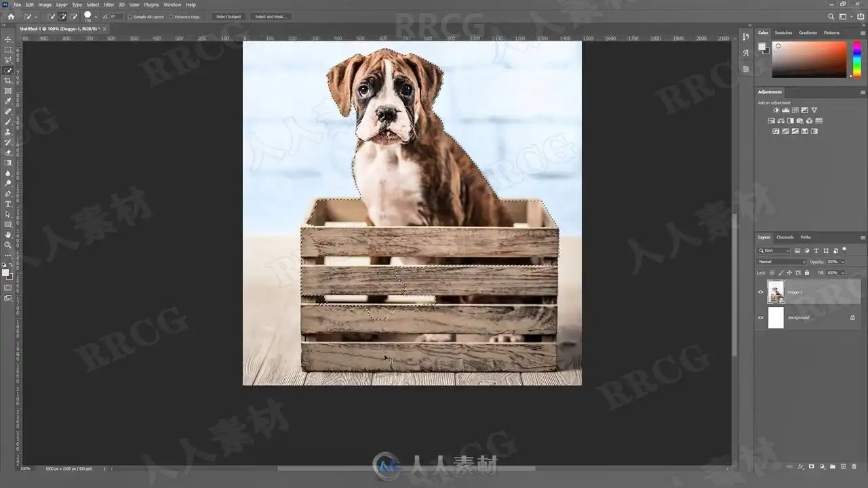Image resolution: width=868 pixels, height=488 pixels.
Task: Select the Frame tool
Action: coord(8,91)
